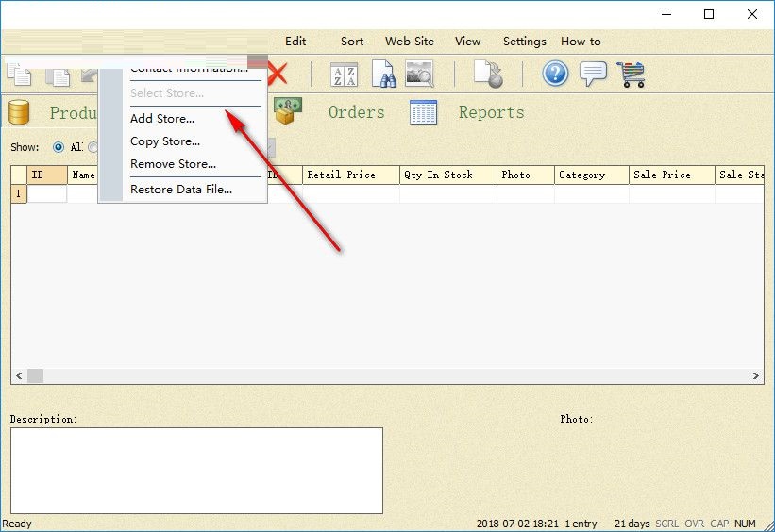Click the calendar grid Reports icon
Viewport: 775px width, 532px height.
click(423, 112)
